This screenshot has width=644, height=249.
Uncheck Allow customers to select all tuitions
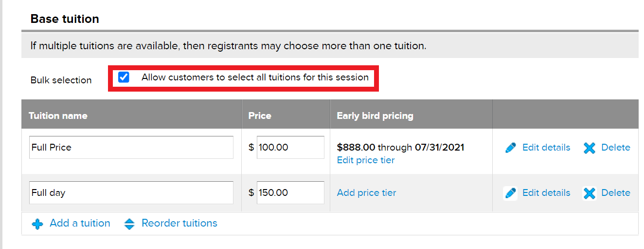tap(124, 77)
